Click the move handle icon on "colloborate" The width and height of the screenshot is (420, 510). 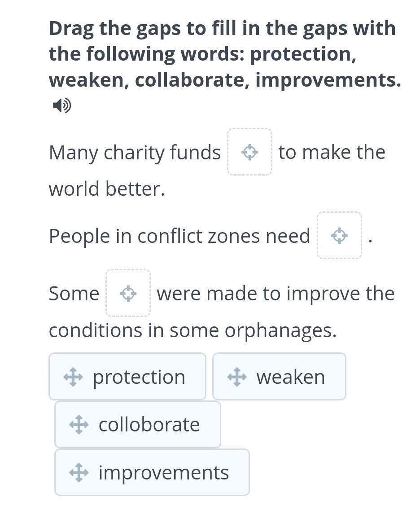[79, 425]
